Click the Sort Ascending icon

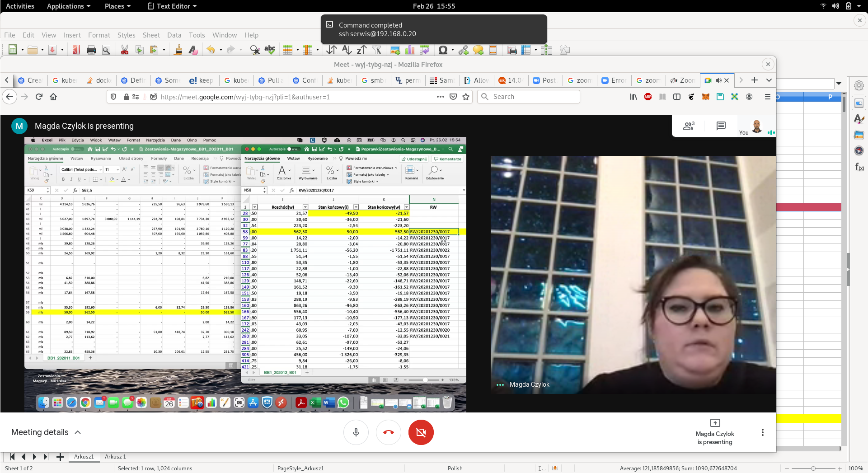click(x=347, y=50)
